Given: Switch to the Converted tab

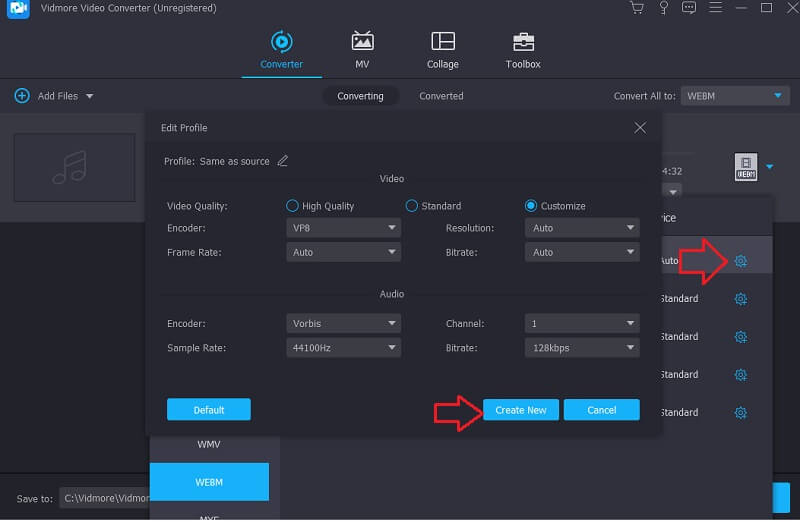Looking at the screenshot, I should tap(441, 96).
